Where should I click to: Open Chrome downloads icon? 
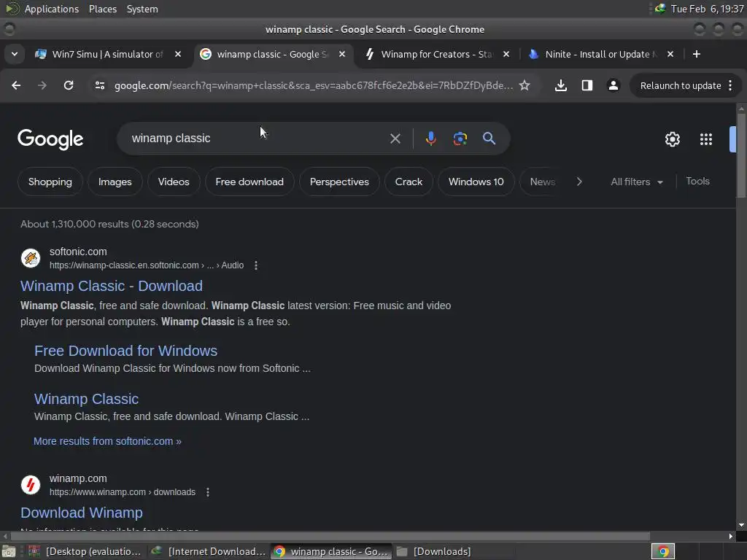point(561,85)
